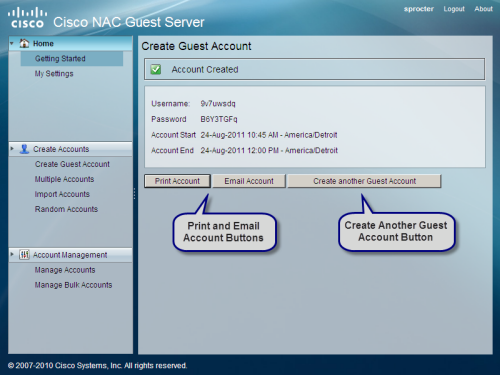Open Manage Accounts page
The image size is (500, 375).
point(65,270)
